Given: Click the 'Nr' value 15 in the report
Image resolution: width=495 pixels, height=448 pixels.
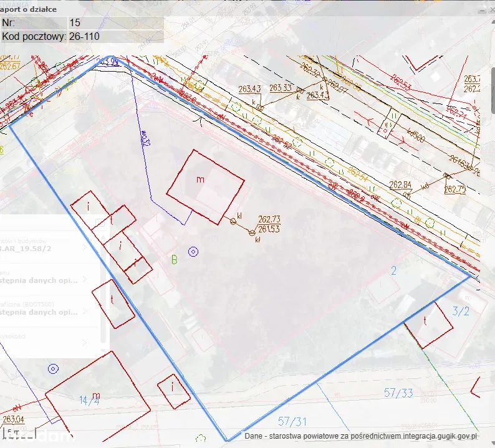Looking at the screenshot, I should point(75,23).
